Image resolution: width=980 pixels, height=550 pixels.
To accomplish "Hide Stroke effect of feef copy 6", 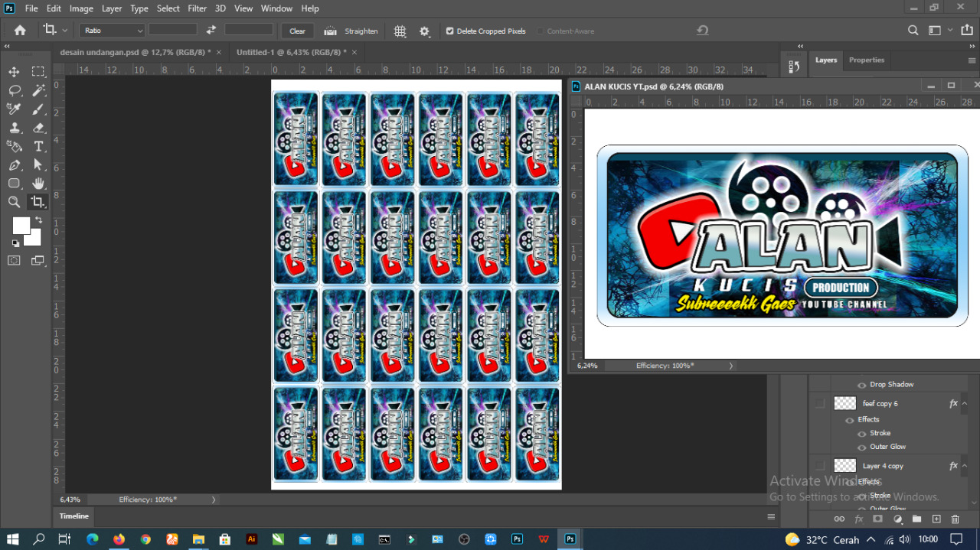I will (862, 434).
